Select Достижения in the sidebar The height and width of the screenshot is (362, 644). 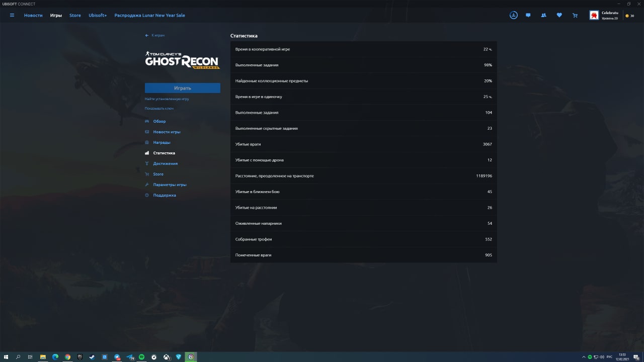(x=166, y=163)
